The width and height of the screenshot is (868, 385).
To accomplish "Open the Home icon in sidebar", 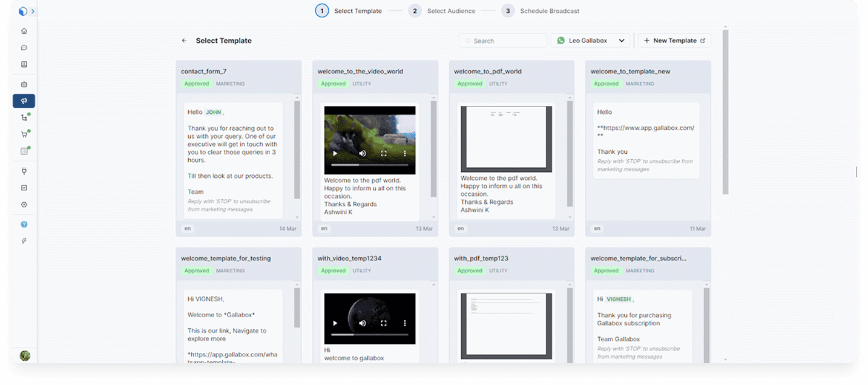I will [24, 31].
